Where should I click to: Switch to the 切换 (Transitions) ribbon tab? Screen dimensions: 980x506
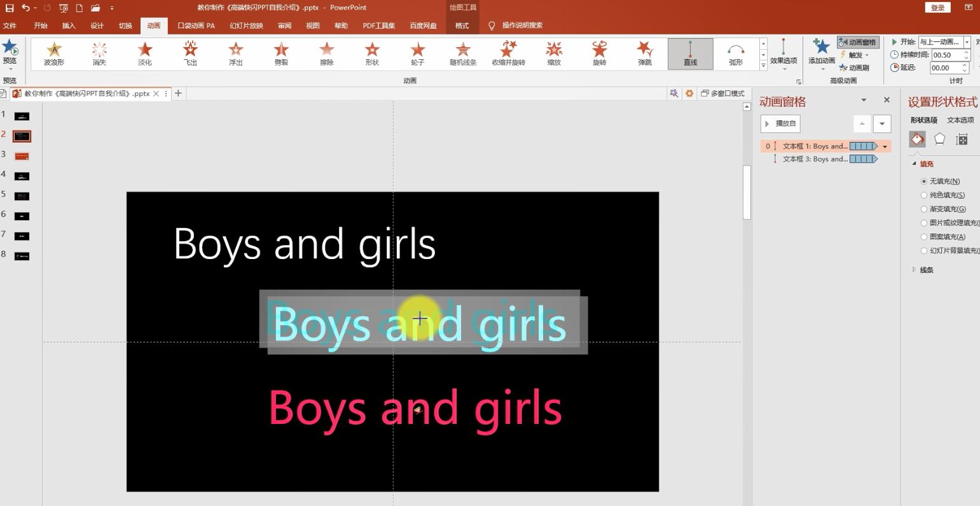pos(125,25)
